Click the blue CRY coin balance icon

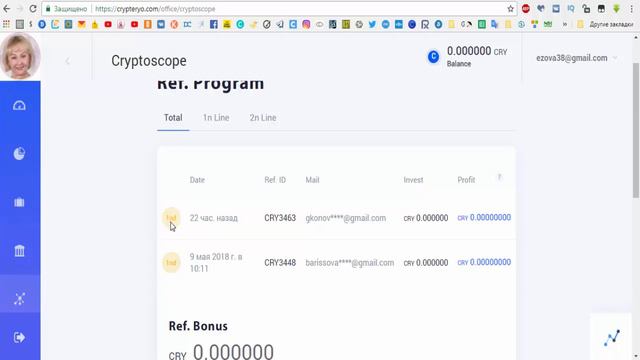coord(433,57)
